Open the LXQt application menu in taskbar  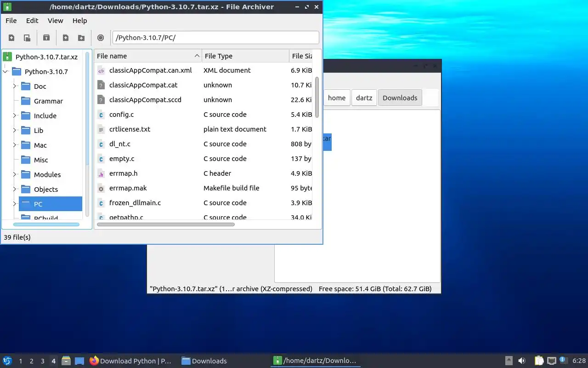7,361
